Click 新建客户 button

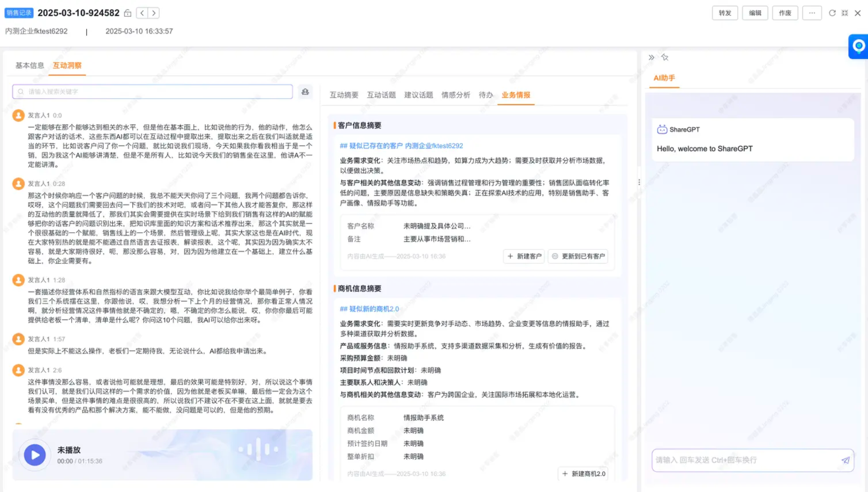pos(524,256)
